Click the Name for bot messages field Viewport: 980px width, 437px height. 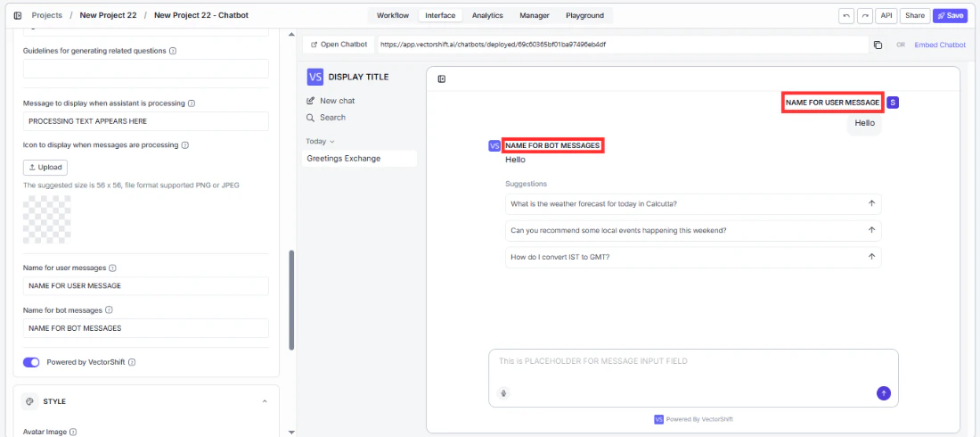(145, 328)
